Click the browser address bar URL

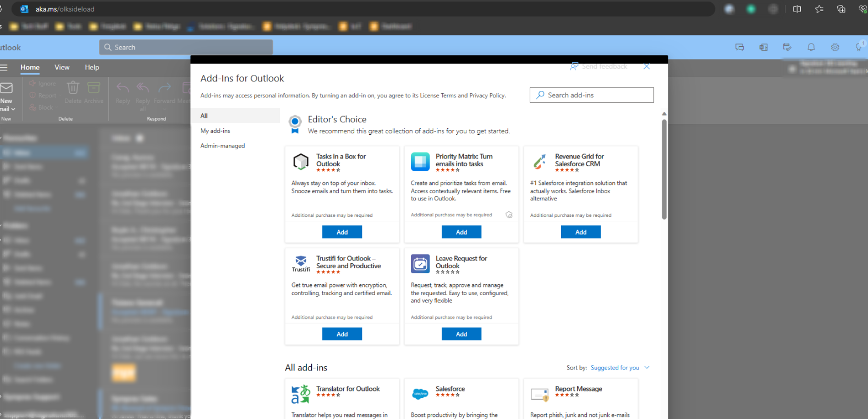pyautogui.click(x=65, y=9)
